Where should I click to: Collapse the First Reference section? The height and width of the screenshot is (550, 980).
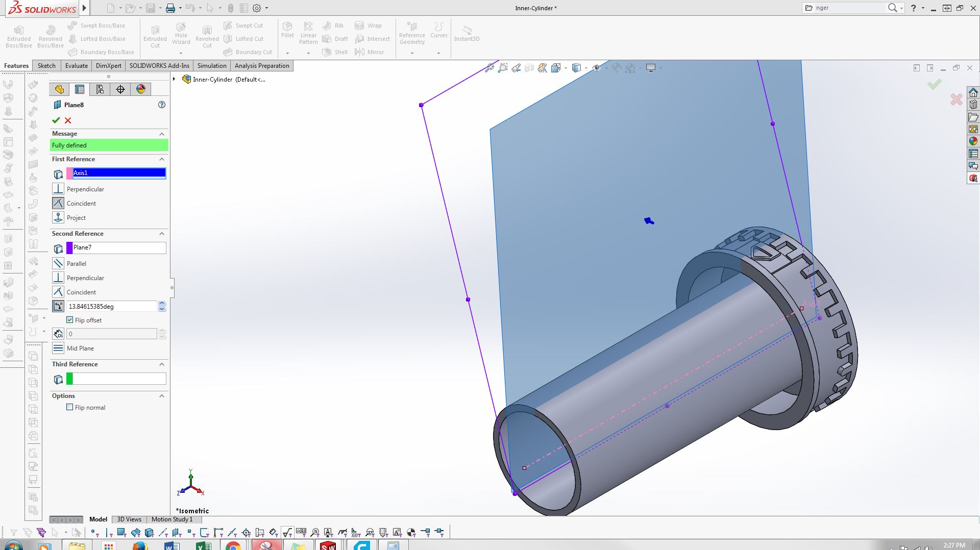coord(162,159)
